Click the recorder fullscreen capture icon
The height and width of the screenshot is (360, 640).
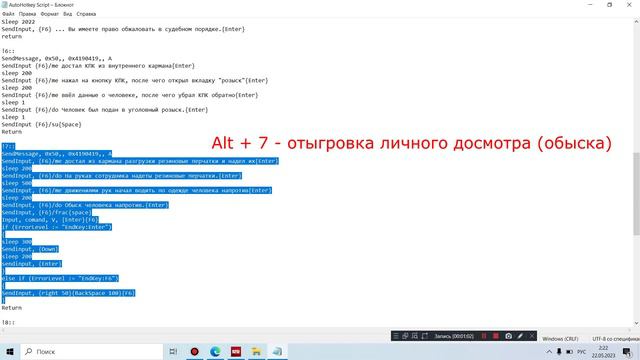pyautogui.click(x=424, y=336)
